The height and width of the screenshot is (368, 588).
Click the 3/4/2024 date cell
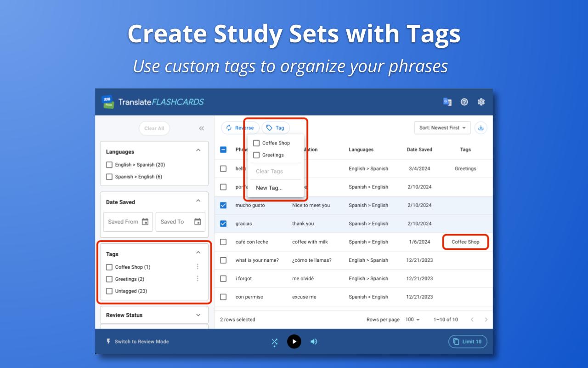pyautogui.click(x=419, y=169)
